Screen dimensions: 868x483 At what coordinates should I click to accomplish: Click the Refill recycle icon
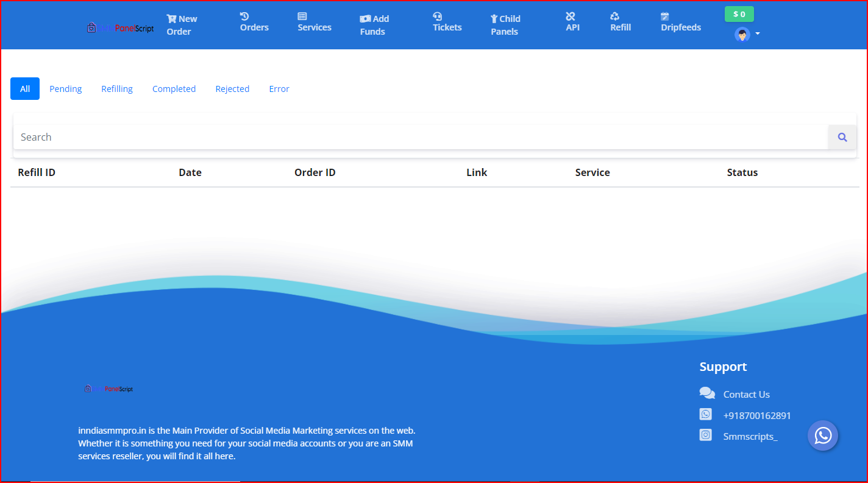(614, 16)
